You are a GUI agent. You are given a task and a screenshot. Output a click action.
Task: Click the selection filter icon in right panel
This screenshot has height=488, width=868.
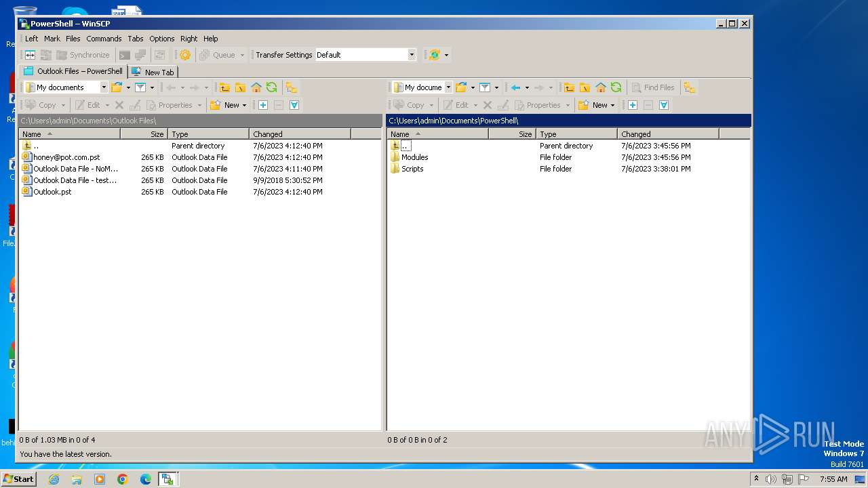click(x=664, y=105)
